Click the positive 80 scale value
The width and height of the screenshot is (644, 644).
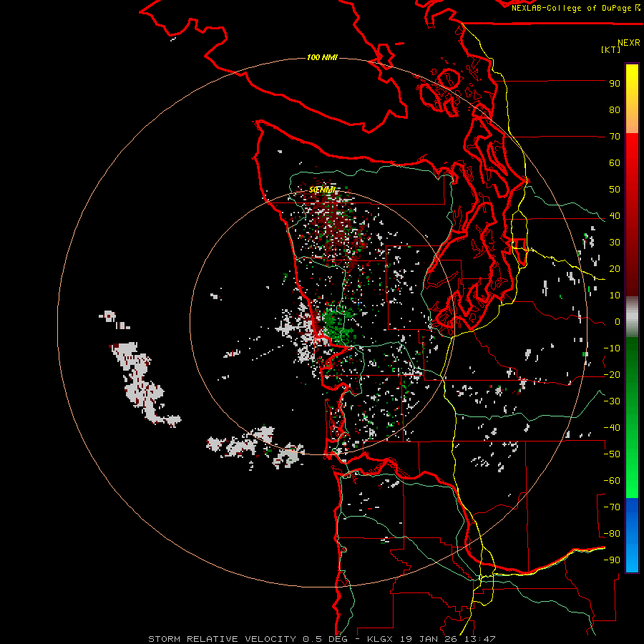pos(615,110)
